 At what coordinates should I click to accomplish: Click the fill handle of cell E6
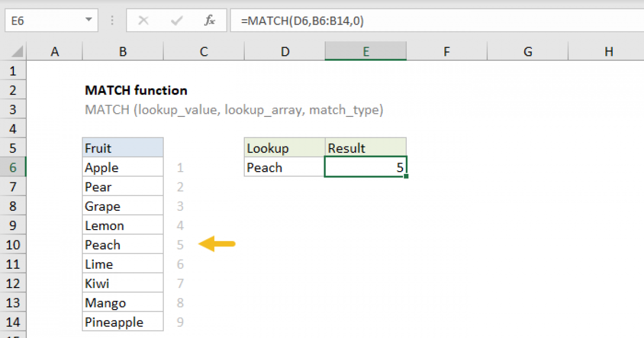(x=406, y=177)
